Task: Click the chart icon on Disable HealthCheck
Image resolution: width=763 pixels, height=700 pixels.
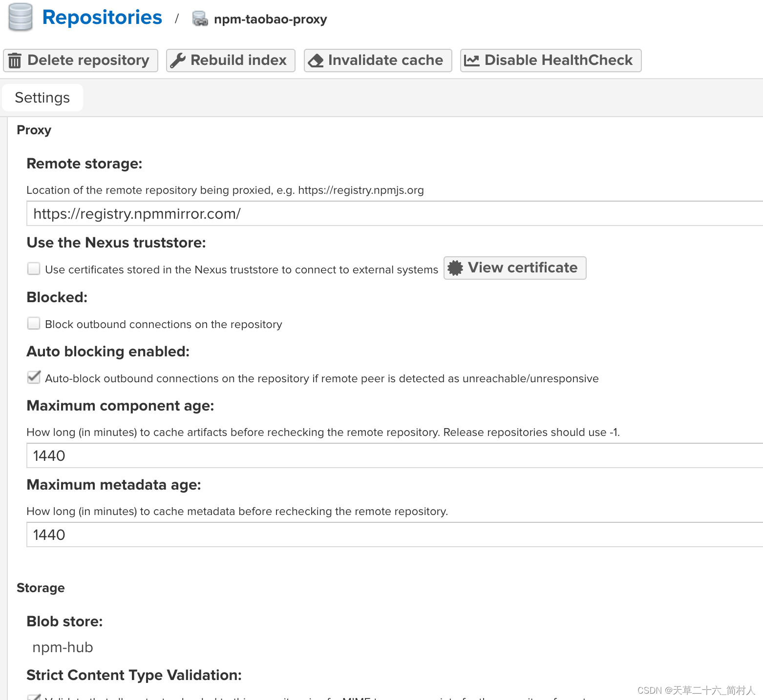Action: [x=472, y=61]
